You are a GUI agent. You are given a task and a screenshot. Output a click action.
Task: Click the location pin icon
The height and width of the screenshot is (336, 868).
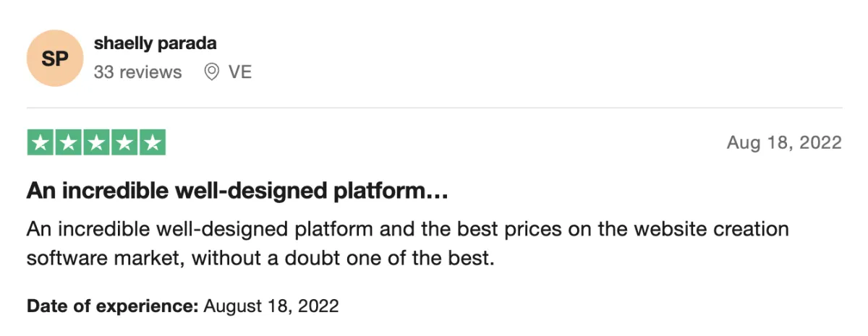pos(212,72)
